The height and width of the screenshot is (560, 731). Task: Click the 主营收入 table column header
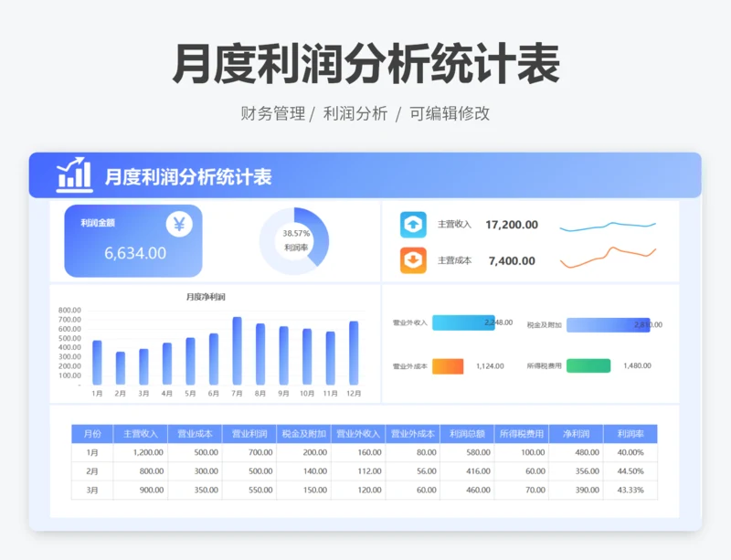(141, 434)
